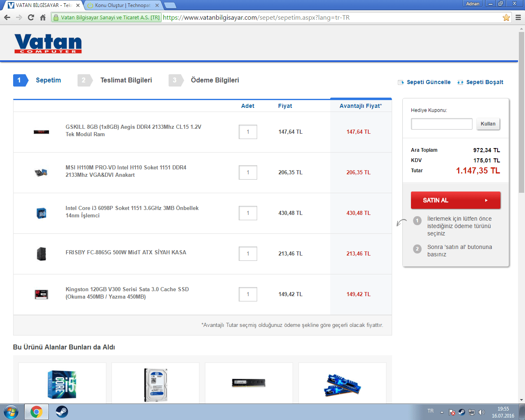Open the recommended Core i5 processor image
The height and width of the screenshot is (420, 525).
pos(62,384)
